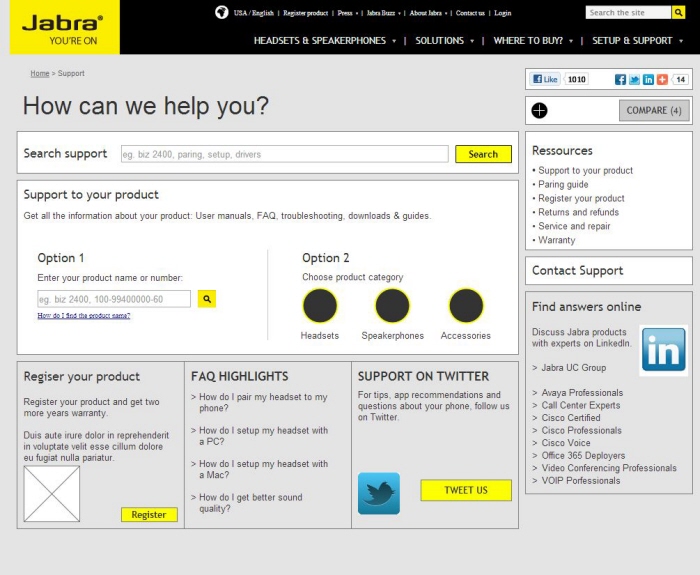This screenshot has width=700, height=575.
Task: Open FAQ 'setup my headset with a Mac'
Action: tap(263, 469)
